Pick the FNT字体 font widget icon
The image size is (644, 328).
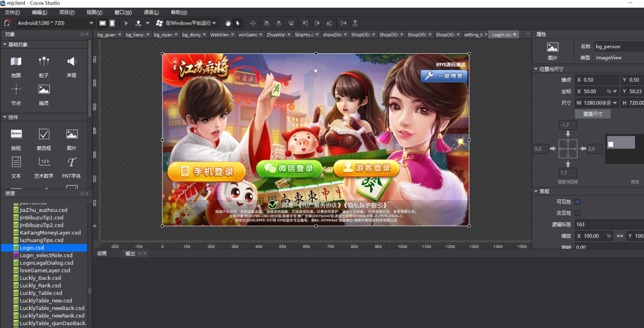[x=71, y=162]
